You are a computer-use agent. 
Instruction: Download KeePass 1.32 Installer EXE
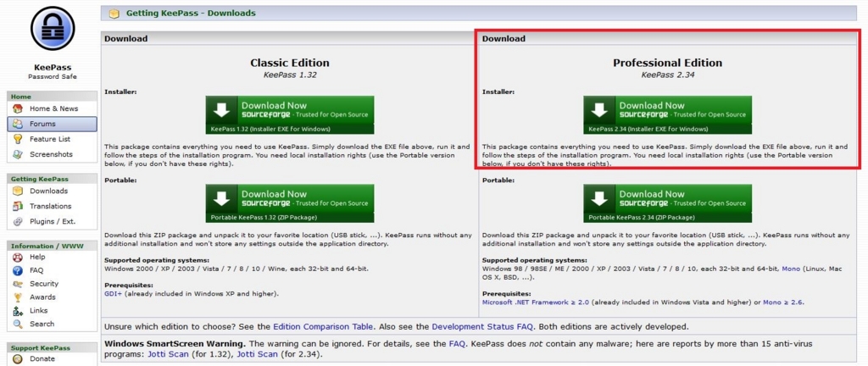point(290,115)
